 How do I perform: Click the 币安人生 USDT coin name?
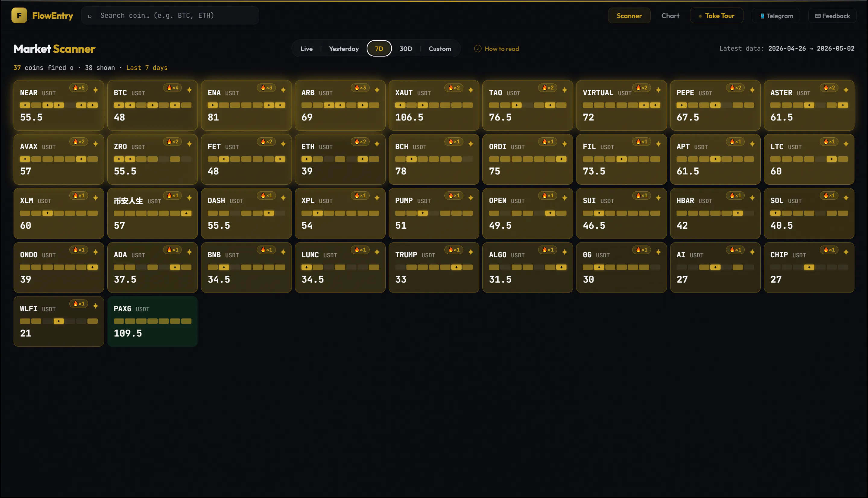pos(137,201)
